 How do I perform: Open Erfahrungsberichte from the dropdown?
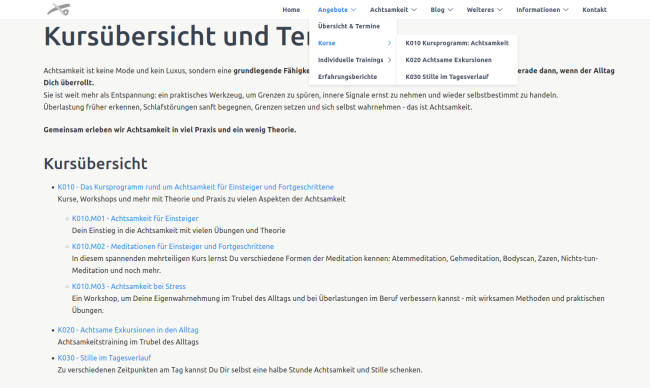(x=347, y=77)
